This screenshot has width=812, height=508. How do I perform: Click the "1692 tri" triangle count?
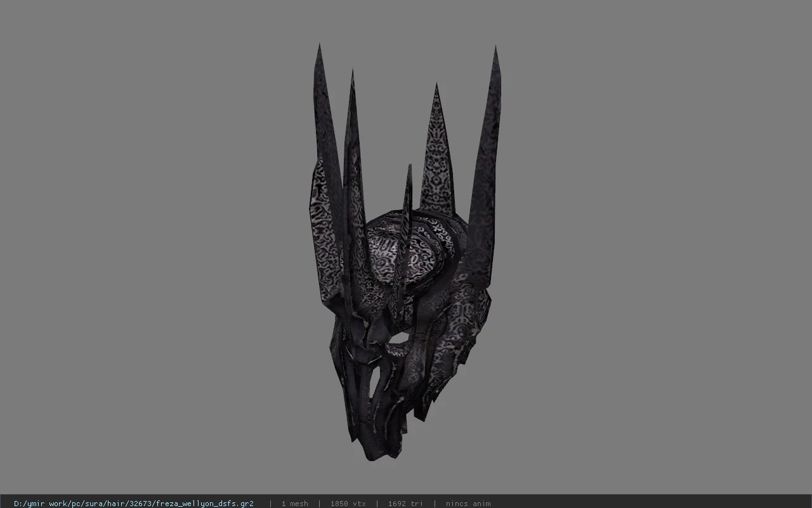405,504
